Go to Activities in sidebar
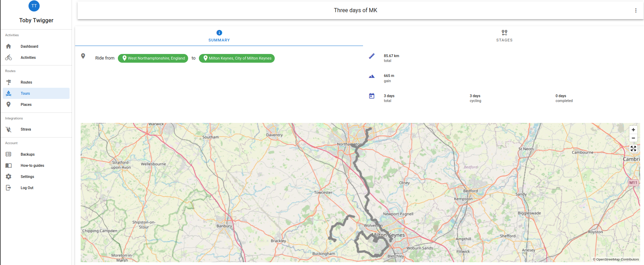Screen dimensions: 644x265 pyautogui.click(x=36, y=57)
